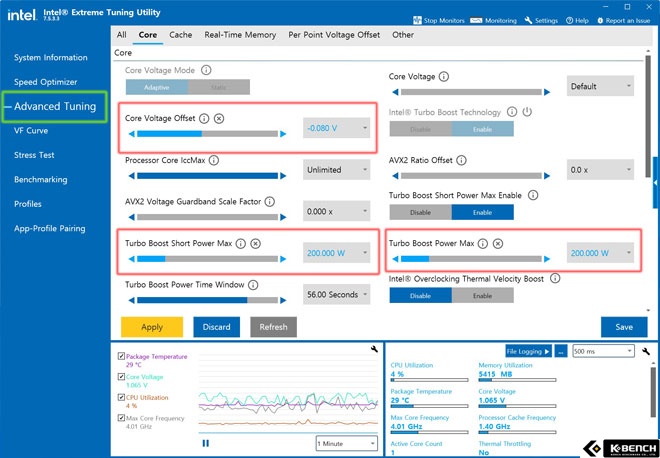
Task: Open 500 ms logging interval dropdown
Action: [603, 351]
